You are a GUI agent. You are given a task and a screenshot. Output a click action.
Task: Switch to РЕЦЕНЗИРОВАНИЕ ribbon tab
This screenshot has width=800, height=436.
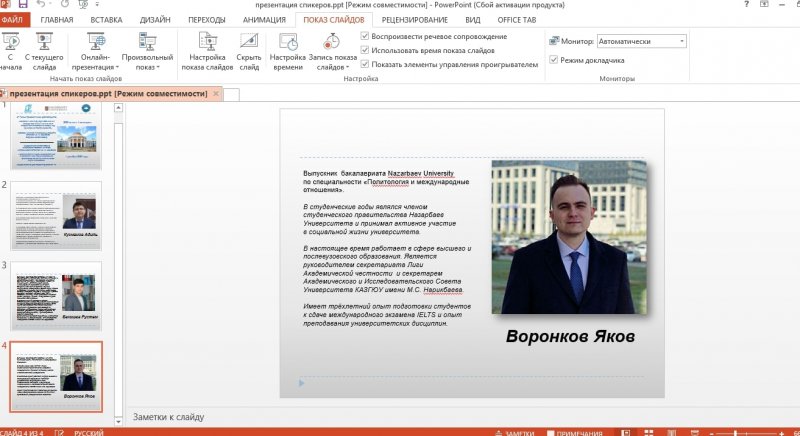(414, 20)
